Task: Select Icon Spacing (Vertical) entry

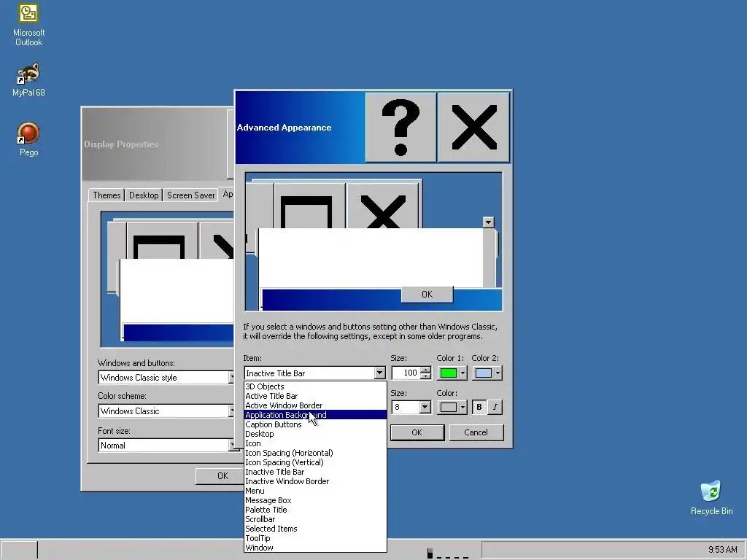Action: pos(315,463)
